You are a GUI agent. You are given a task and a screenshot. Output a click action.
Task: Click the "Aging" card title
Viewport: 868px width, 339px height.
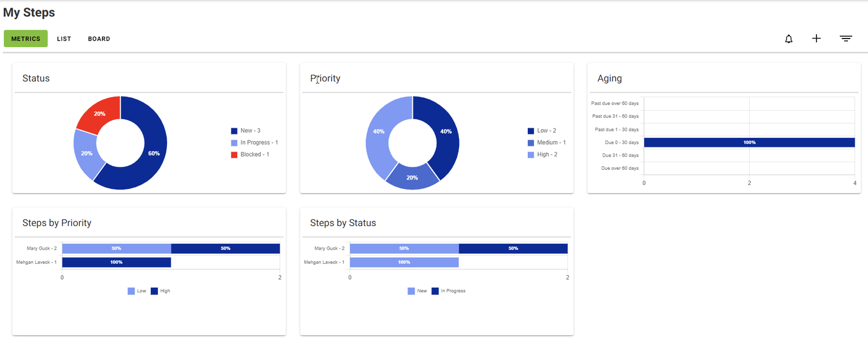(x=610, y=78)
